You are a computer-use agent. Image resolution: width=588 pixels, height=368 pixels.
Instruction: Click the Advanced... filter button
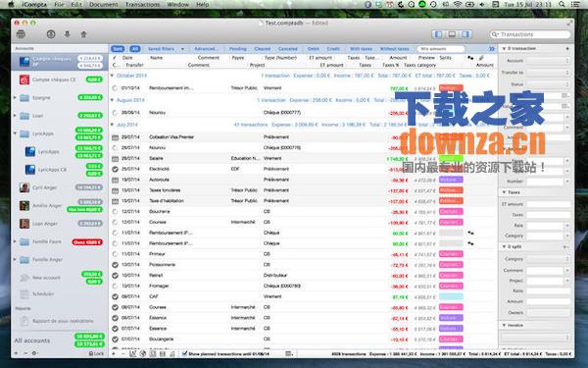206,49
